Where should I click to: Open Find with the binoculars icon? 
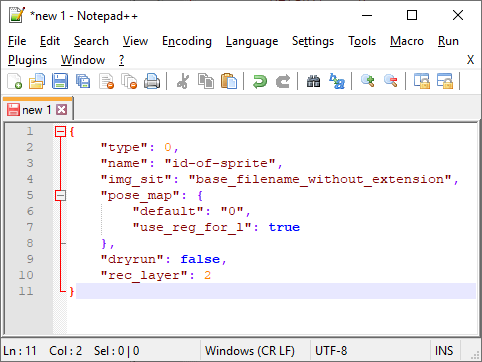[x=313, y=81]
